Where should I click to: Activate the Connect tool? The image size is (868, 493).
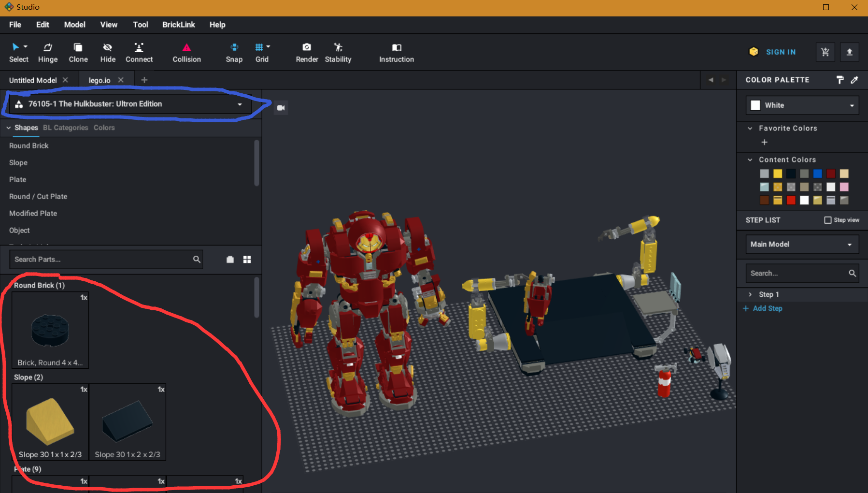click(139, 52)
